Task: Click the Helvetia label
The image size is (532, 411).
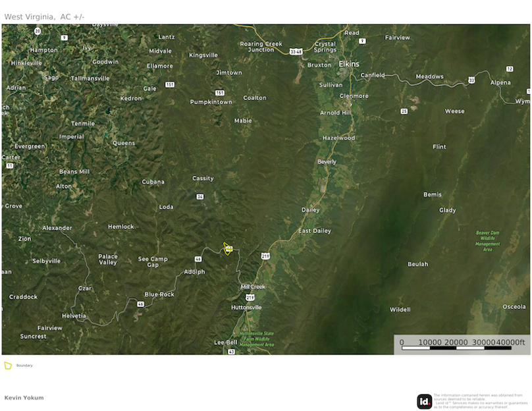Action: tap(74, 316)
